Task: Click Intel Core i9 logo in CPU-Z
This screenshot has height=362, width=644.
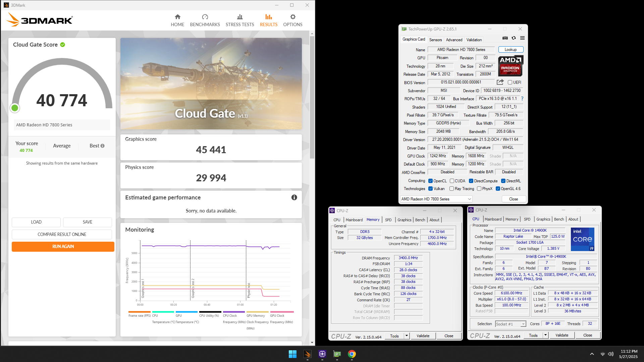Action: (583, 239)
